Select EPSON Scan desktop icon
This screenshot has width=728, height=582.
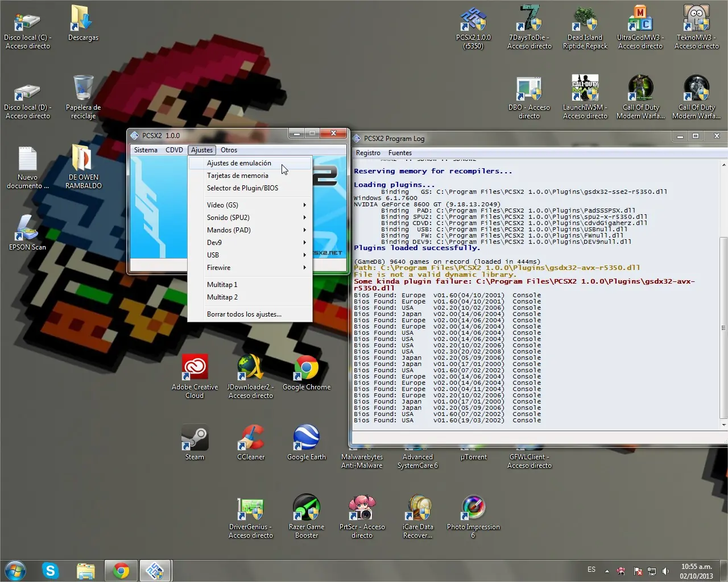click(x=27, y=233)
